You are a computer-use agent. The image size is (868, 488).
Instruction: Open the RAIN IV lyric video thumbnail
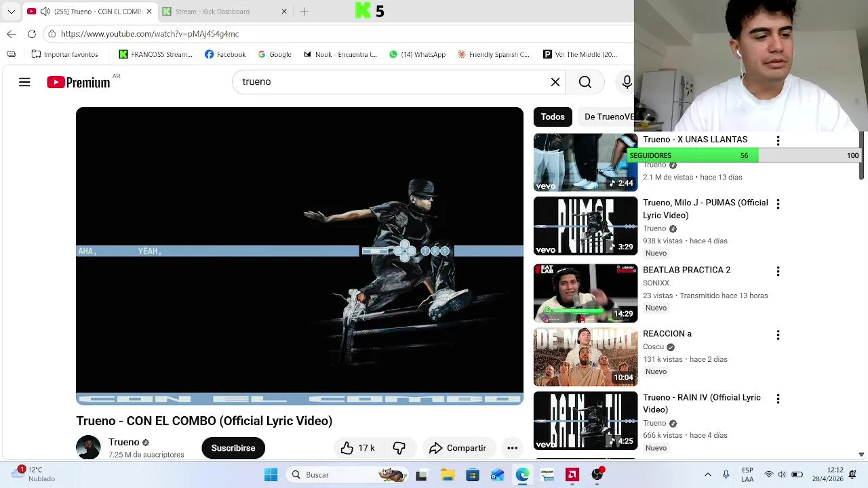click(x=585, y=420)
